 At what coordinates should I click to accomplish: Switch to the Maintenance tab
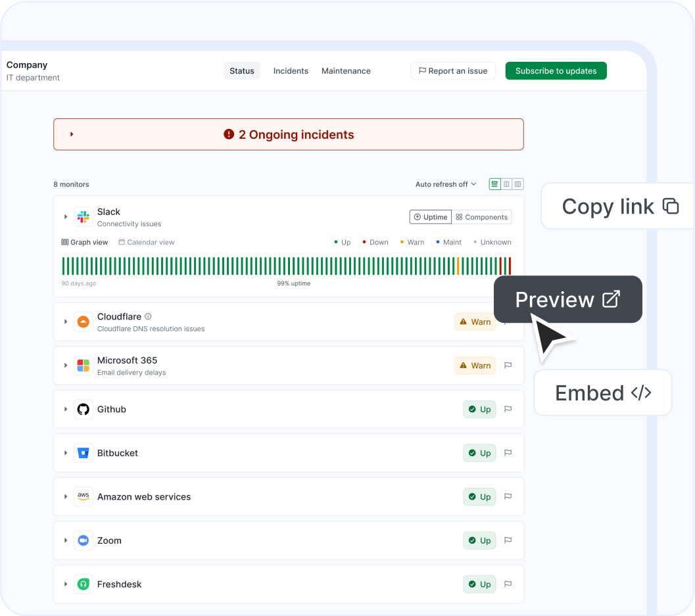346,71
